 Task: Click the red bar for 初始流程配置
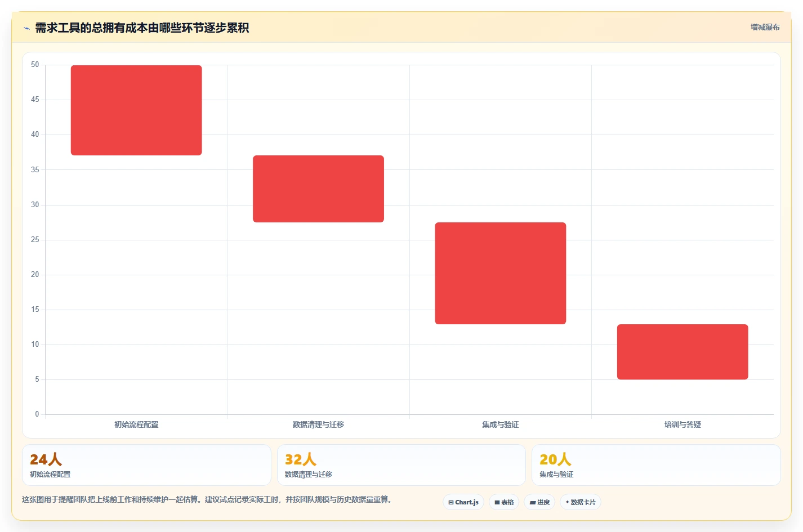coord(136,110)
